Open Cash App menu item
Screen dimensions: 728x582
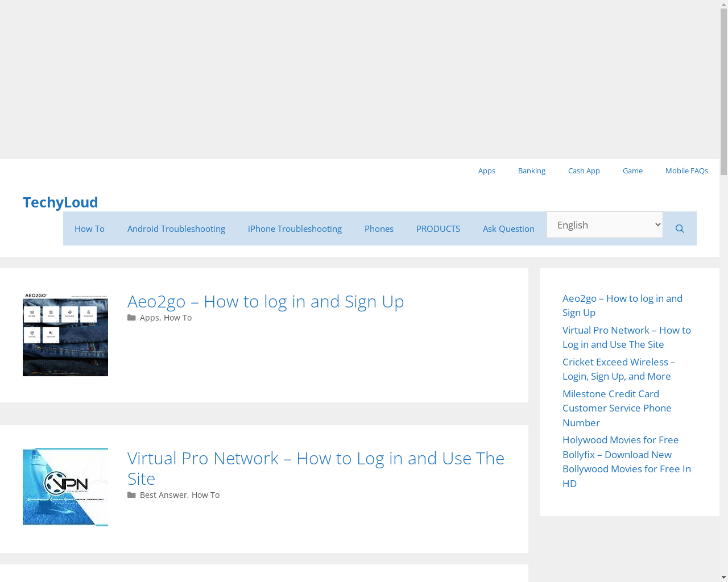pos(584,171)
